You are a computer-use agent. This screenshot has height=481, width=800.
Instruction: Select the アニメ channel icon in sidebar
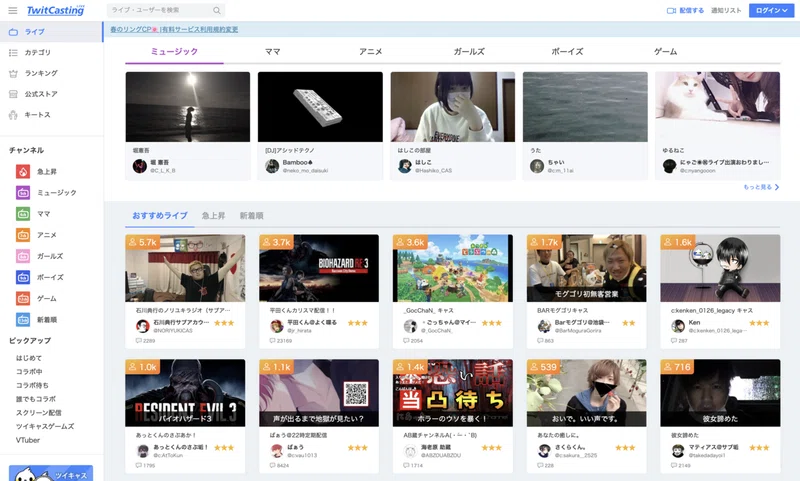coord(23,235)
